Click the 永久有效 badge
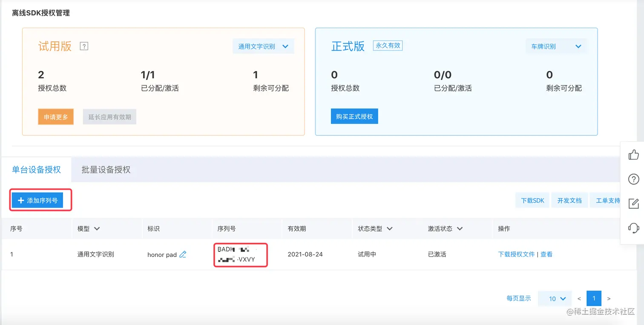644x325 pixels. (388, 46)
